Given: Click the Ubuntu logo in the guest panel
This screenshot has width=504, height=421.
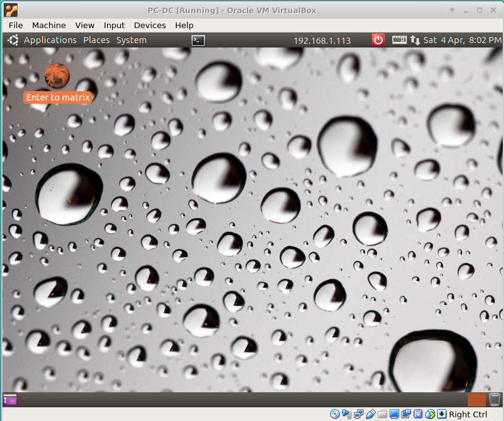Looking at the screenshot, I should tap(13, 40).
